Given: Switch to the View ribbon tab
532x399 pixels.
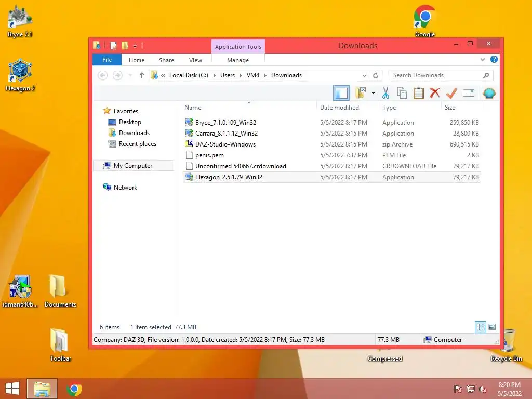Looking at the screenshot, I should coord(195,60).
